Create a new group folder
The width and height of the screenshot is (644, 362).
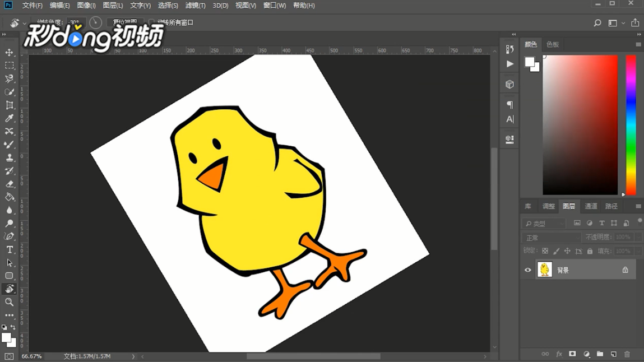coord(600,354)
